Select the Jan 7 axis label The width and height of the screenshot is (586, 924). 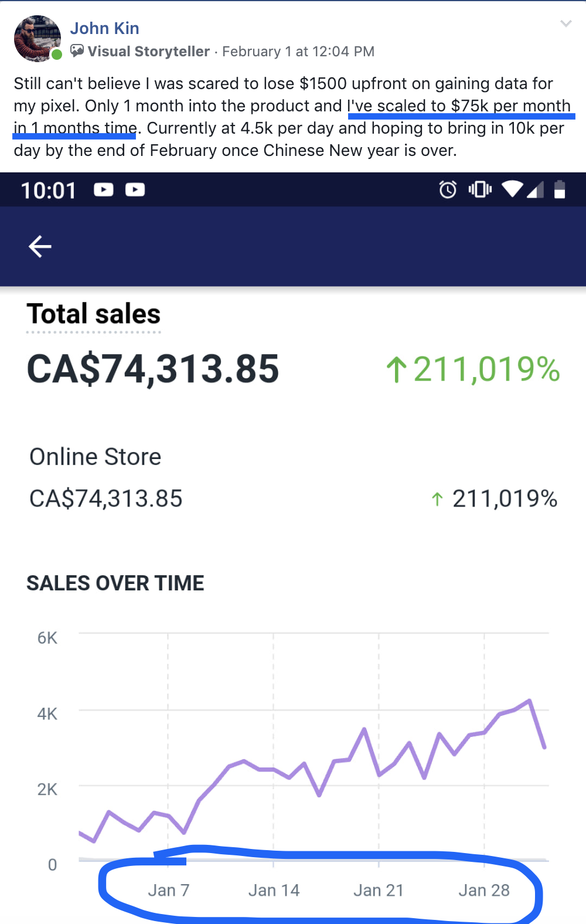(x=169, y=891)
